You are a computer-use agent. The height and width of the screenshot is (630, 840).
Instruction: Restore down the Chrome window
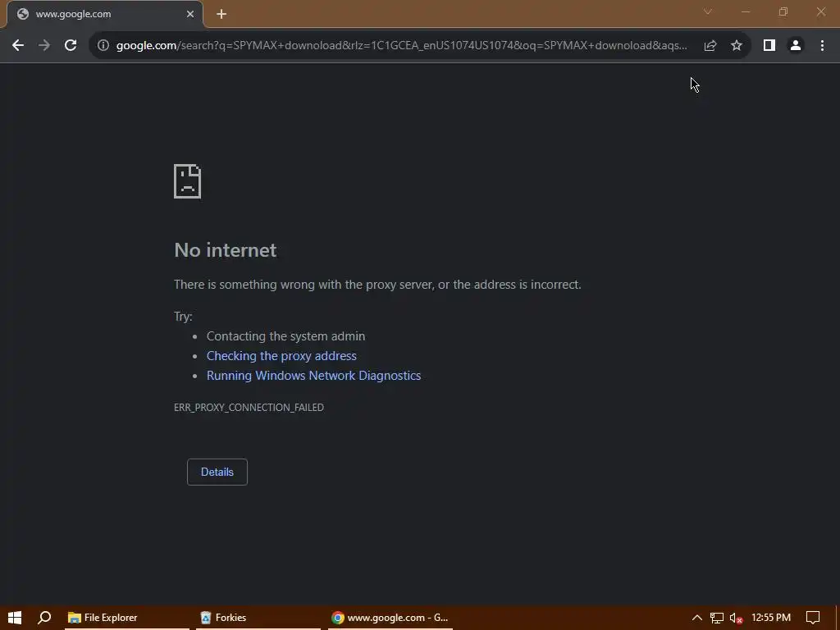783,11
